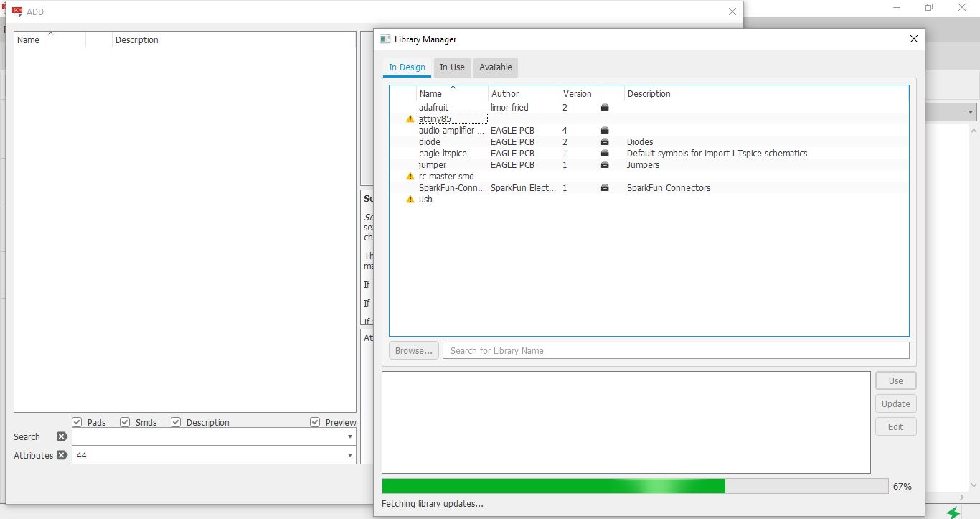The width and height of the screenshot is (980, 519).
Task: Click the Search for Library Name field
Action: point(676,351)
